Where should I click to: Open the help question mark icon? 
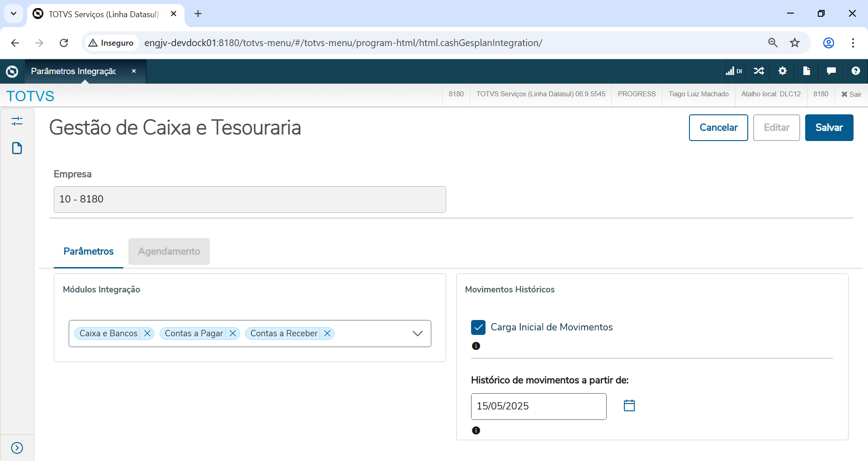pyautogui.click(x=855, y=71)
